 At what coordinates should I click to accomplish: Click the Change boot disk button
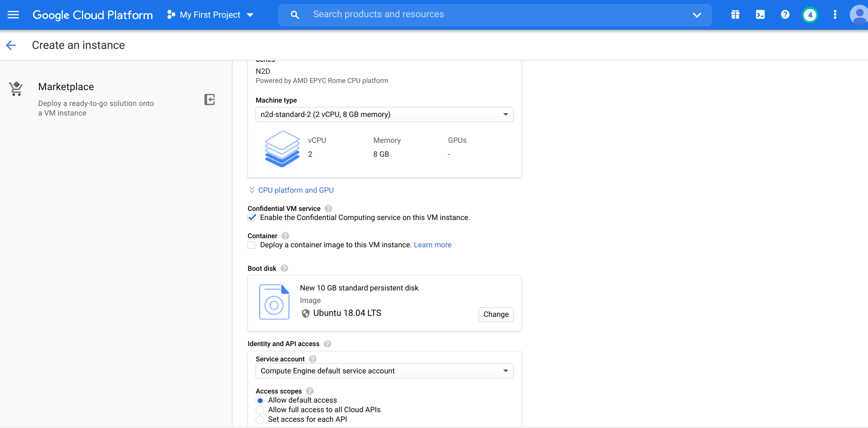496,314
